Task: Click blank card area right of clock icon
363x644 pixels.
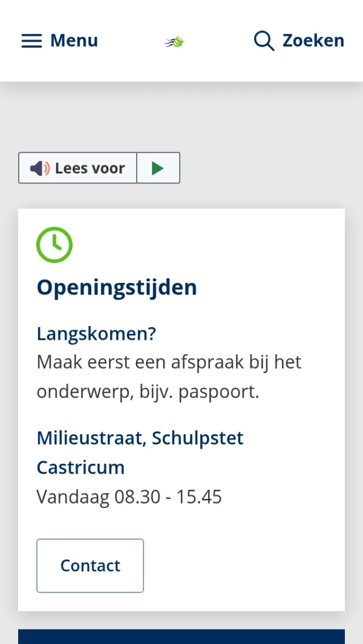Action: point(212,245)
